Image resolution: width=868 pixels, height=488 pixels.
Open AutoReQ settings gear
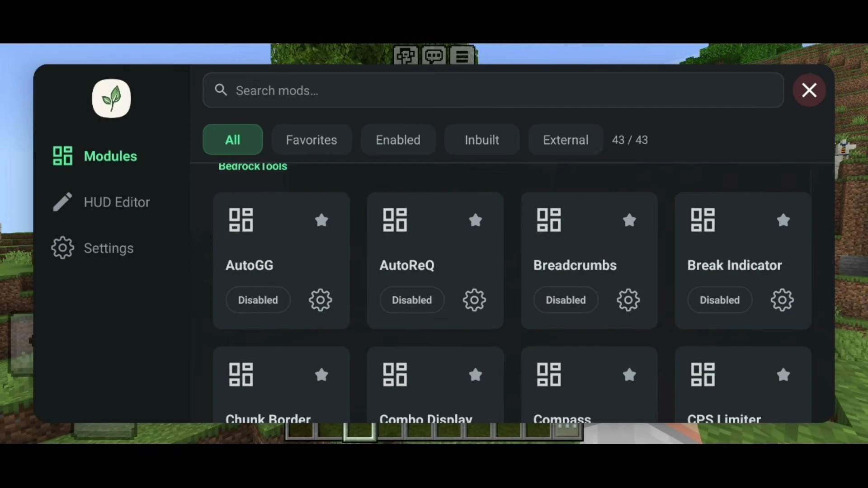(474, 300)
